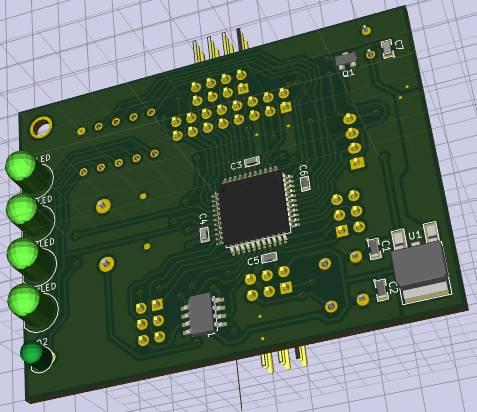Select the gold-ringed mounting hole at board corner
477x412 pixels.
(x=41, y=127)
